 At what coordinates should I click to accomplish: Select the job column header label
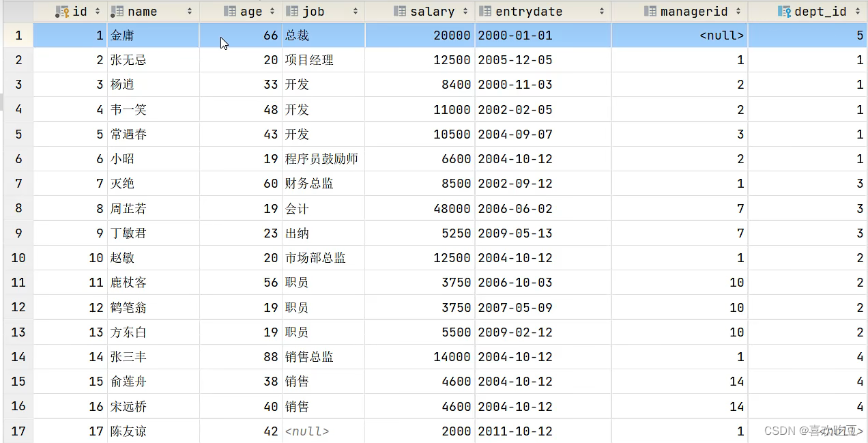pos(314,12)
